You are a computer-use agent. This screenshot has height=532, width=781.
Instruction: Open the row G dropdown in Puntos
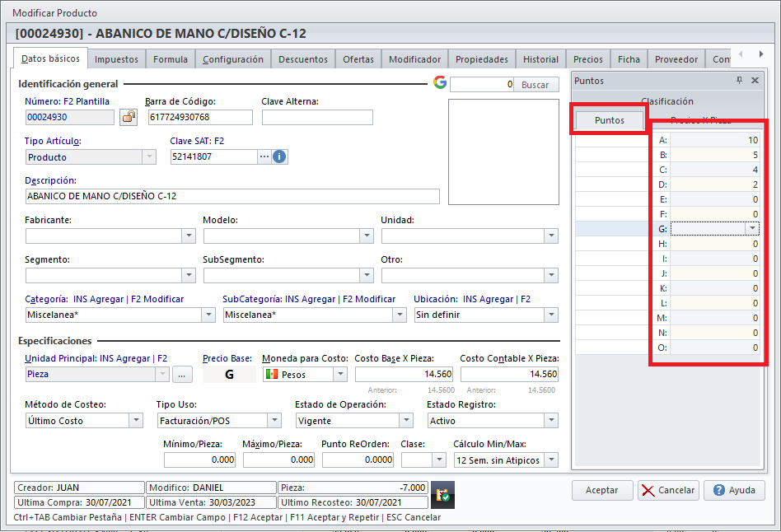point(751,229)
